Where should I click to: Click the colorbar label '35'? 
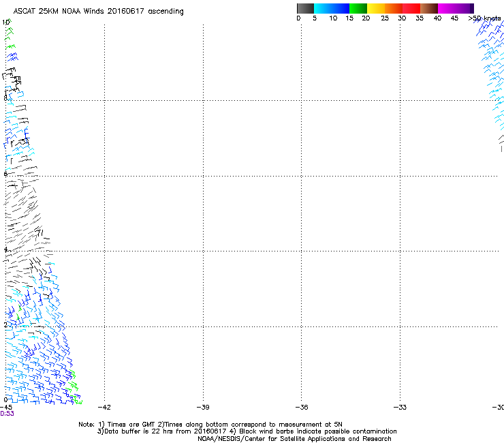click(x=420, y=18)
